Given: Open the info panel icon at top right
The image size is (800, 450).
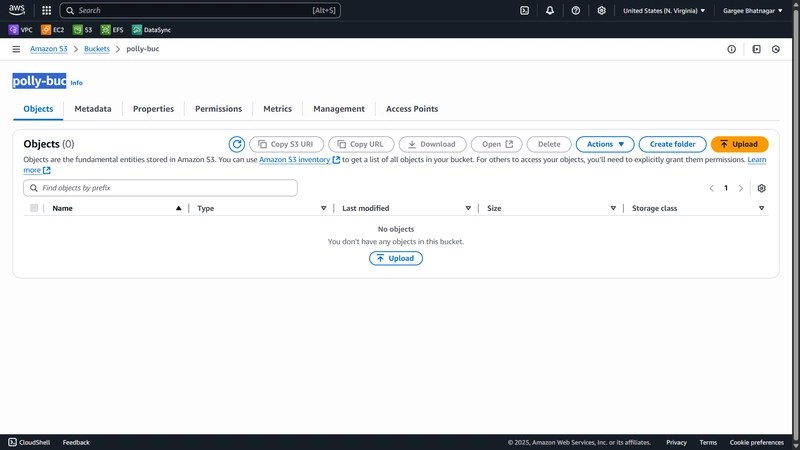Looking at the screenshot, I should [x=732, y=49].
